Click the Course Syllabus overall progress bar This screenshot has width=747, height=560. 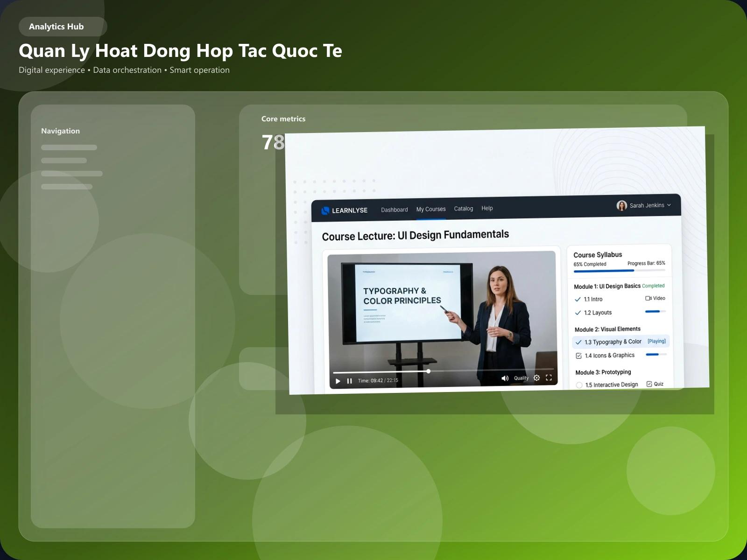[x=620, y=271]
